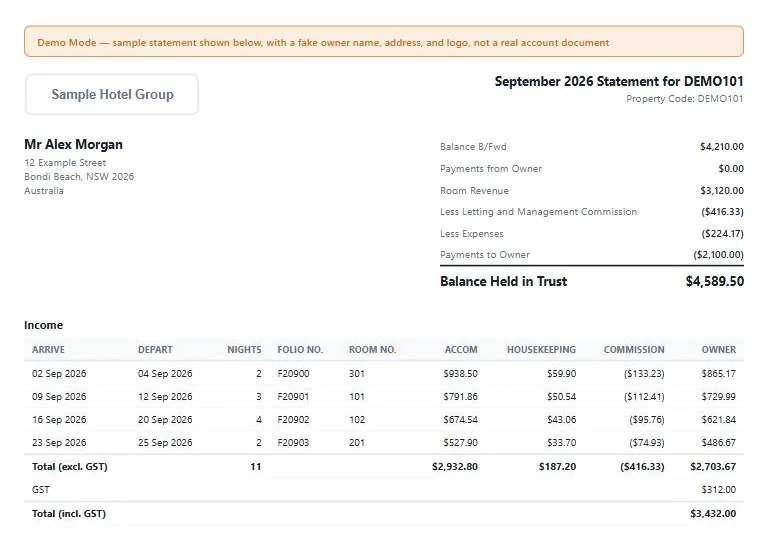768x535 pixels.
Task: Click accommodation amount $938.50
Action: 460,374
